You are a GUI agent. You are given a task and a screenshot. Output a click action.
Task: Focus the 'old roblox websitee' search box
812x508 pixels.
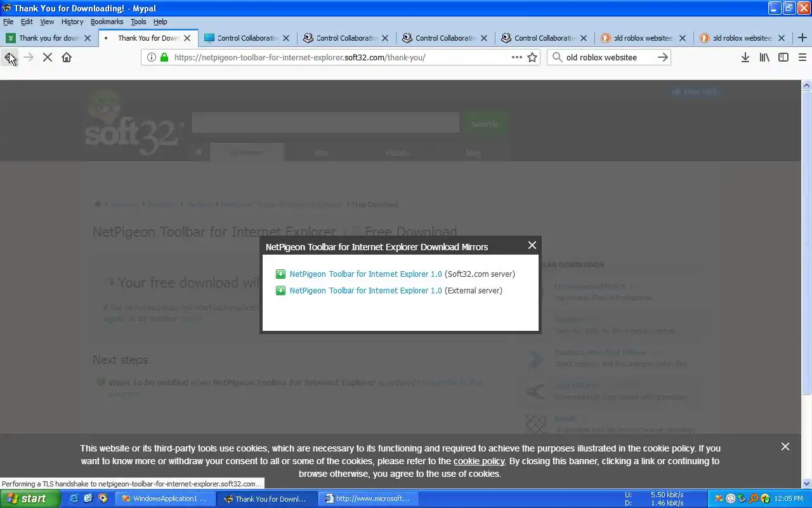(x=608, y=57)
